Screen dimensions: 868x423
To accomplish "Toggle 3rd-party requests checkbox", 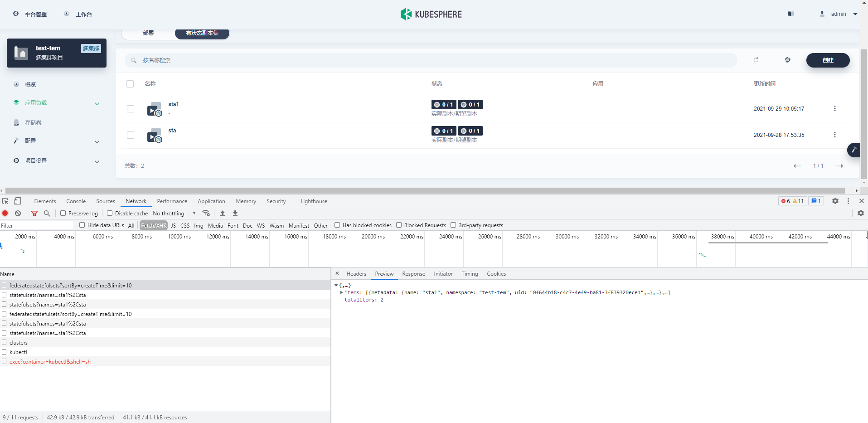I will click(x=453, y=225).
